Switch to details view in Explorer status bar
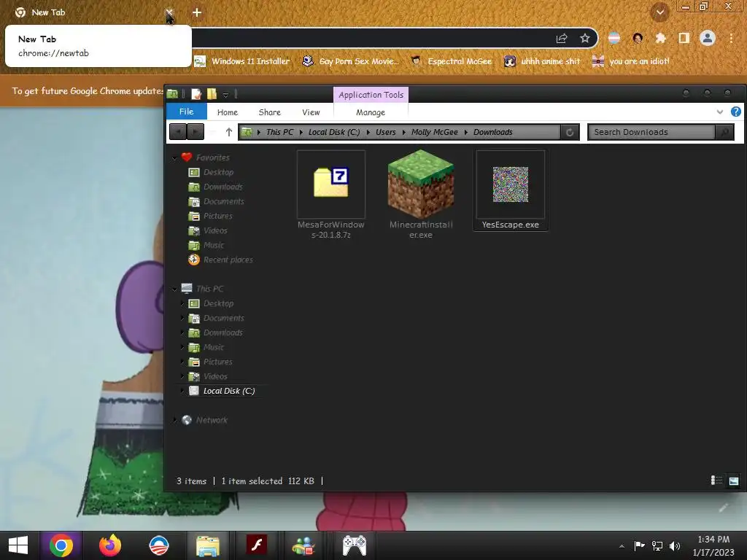Screen dimensions: 747x560 (x=716, y=481)
